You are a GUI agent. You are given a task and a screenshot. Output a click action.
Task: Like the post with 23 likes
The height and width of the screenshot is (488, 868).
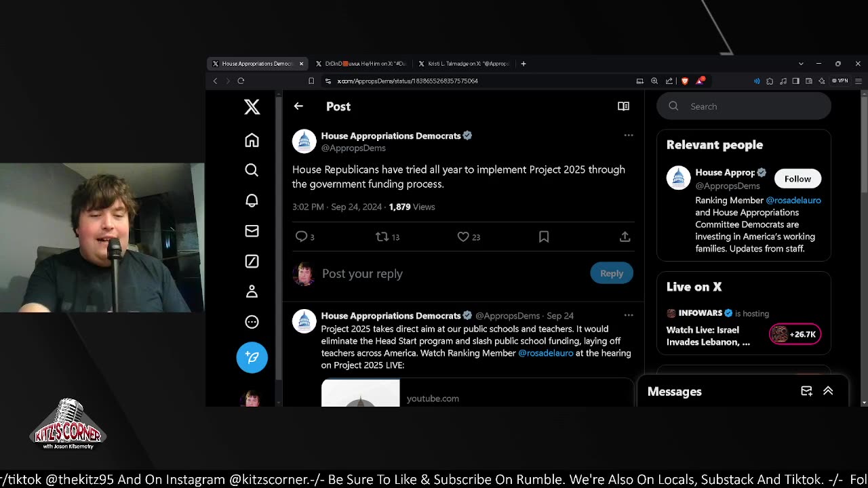tap(469, 237)
